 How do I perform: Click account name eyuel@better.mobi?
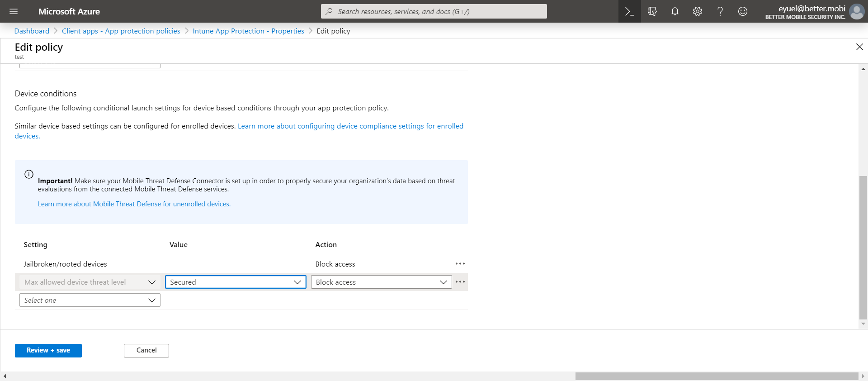(x=811, y=8)
